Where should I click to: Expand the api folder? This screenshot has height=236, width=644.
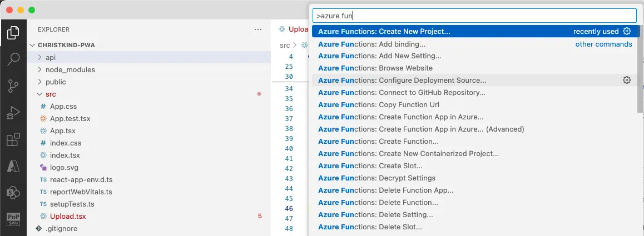click(39, 57)
